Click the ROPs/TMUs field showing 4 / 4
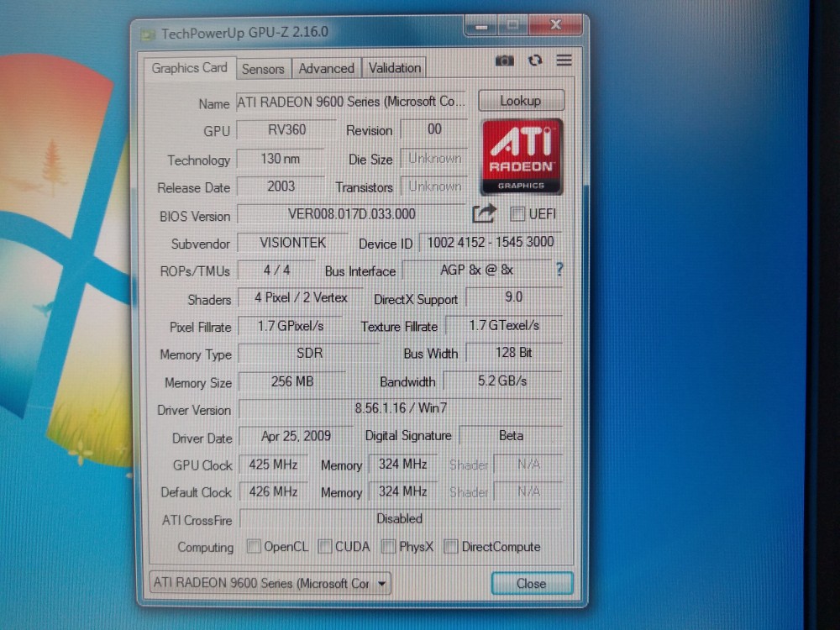840x630 pixels. point(276,270)
